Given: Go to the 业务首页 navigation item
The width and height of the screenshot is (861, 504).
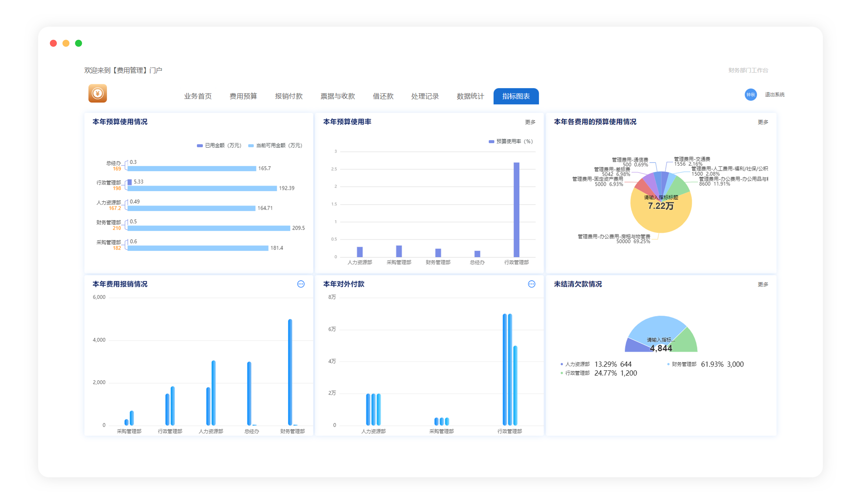Looking at the screenshot, I should click(x=198, y=96).
